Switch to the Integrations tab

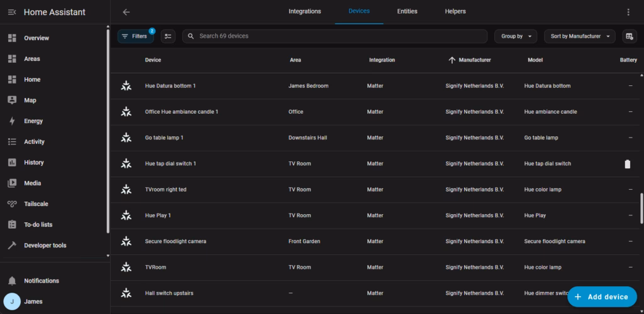(x=304, y=11)
